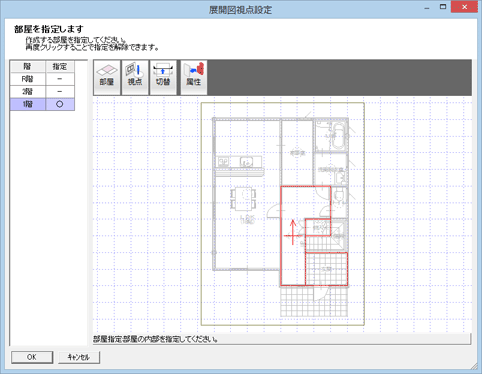Select the 2階 floor row
The height and width of the screenshot is (374, 482).
pyautogui.click(x=42, y=92)
